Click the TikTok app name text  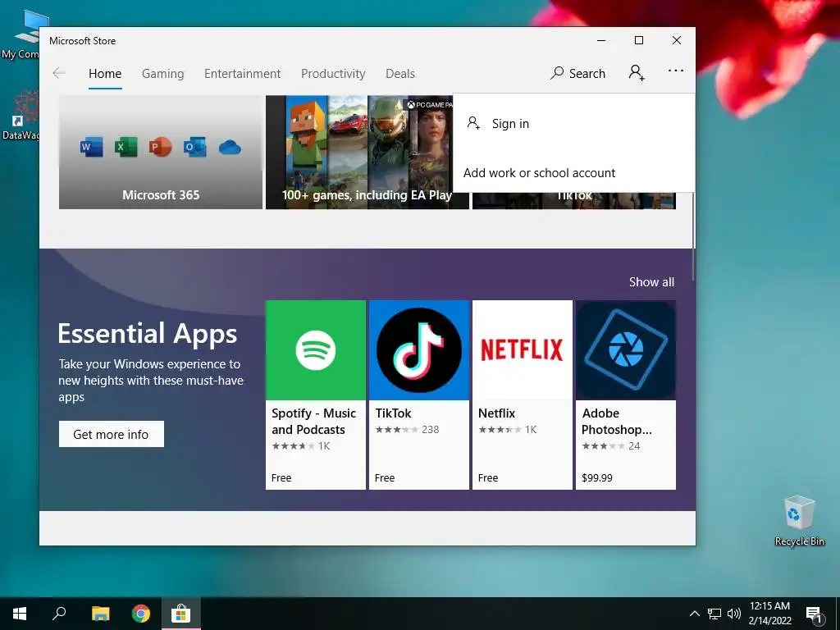393,413
